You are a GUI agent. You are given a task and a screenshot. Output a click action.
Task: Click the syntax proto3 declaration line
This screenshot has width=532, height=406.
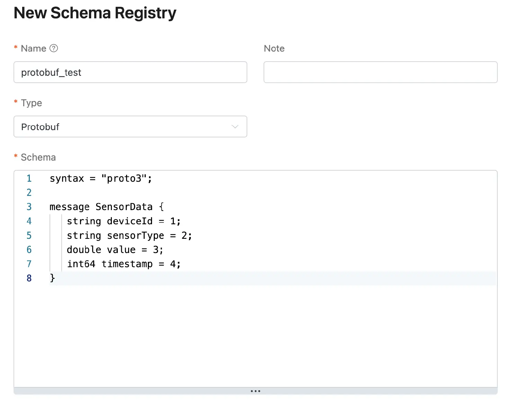pos(101,178)
